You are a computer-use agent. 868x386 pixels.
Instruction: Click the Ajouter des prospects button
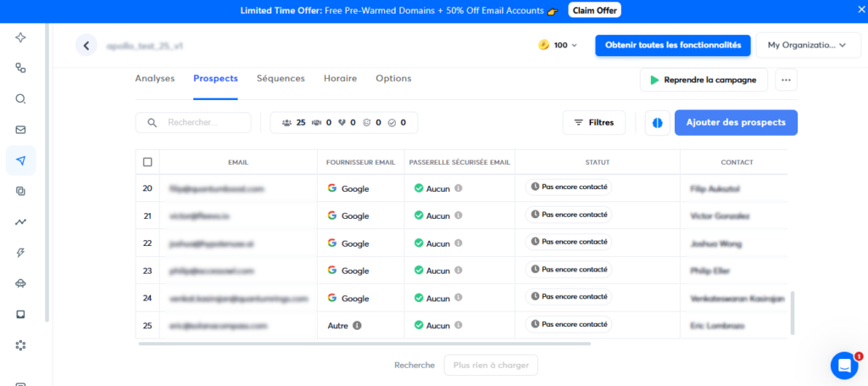[736, 122]
